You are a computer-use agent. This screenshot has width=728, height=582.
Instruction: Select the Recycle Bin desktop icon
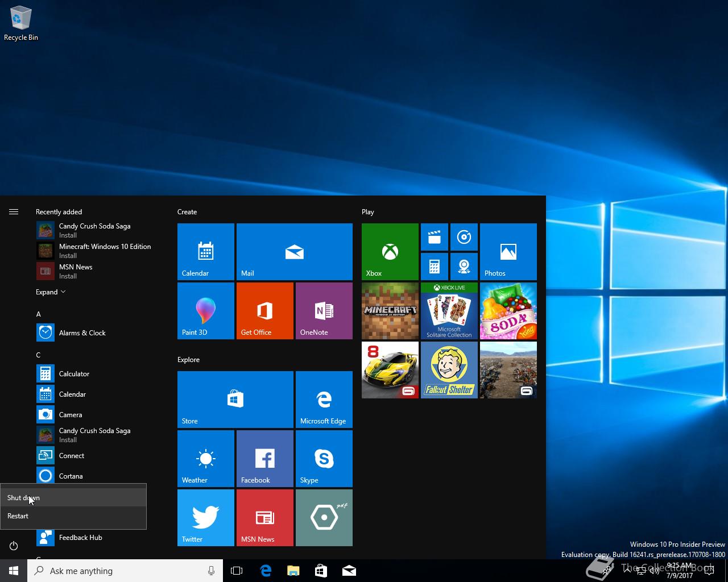21,23
